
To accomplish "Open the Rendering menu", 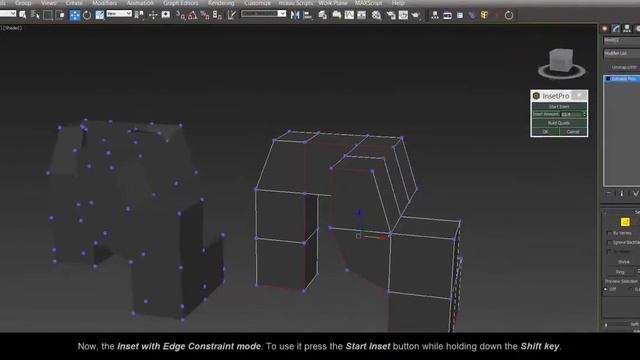I will [221, 3].
